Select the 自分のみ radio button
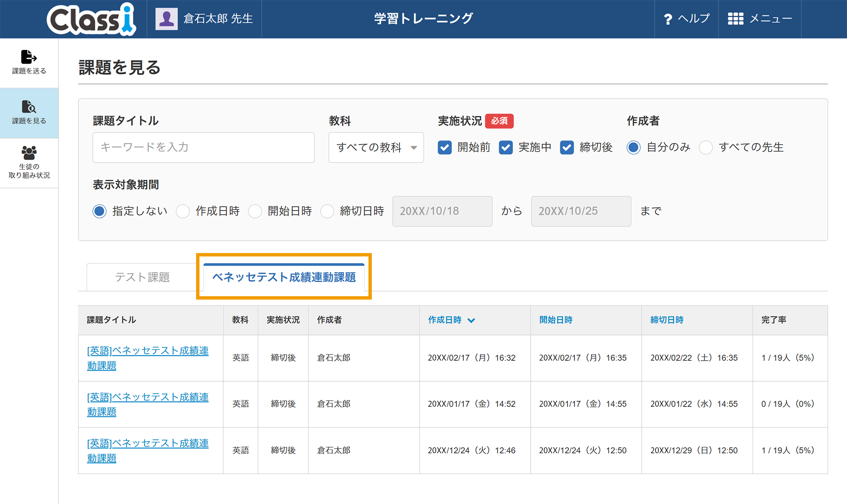The width and height of the screenshot is (847, 504). point(634,147)
